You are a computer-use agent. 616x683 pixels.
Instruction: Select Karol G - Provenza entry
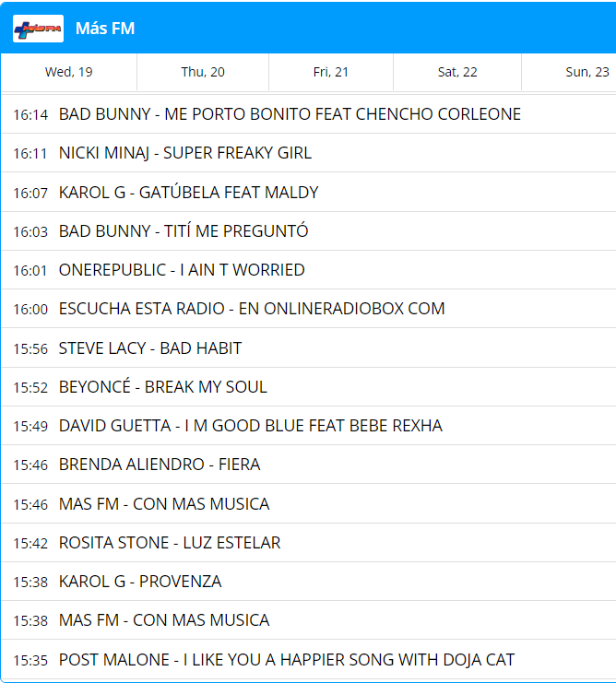140,582
